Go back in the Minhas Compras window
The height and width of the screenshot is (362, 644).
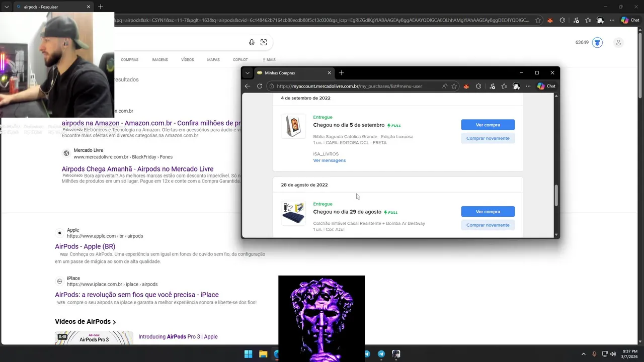248,86
